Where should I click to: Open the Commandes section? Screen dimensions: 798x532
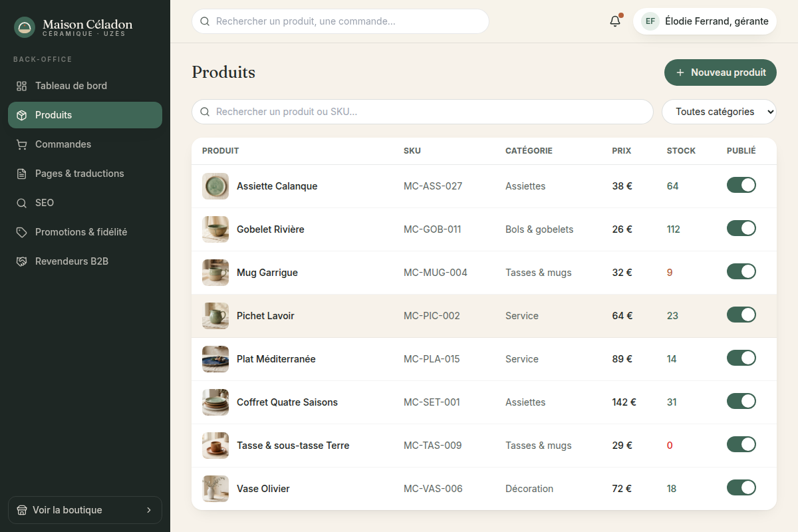click(x=85, y=144)
